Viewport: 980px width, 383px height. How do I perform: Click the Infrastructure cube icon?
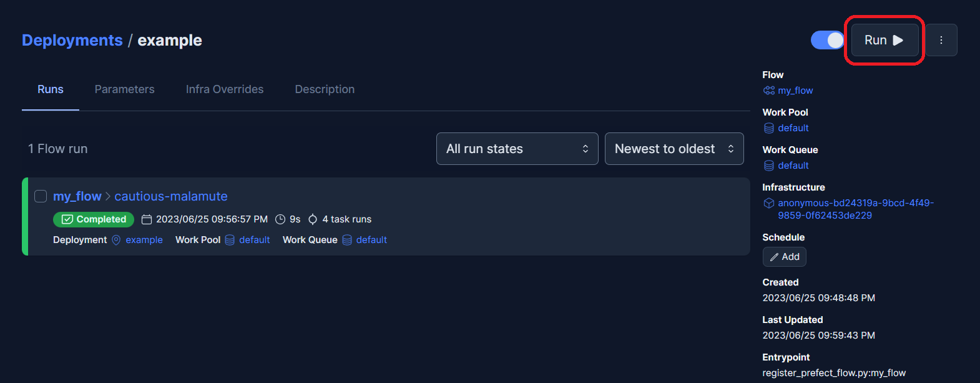(x=769, y=203)
